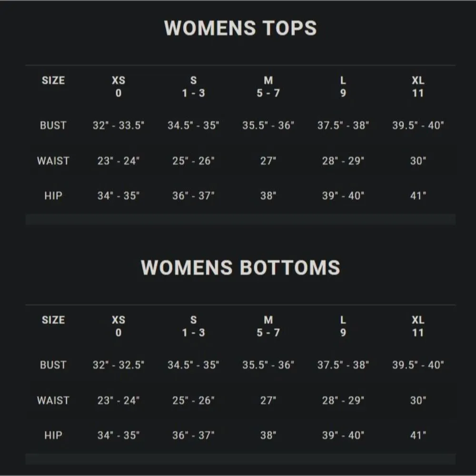Click tops chart large bust 37.5" - 38"

(x=343, y=126)
